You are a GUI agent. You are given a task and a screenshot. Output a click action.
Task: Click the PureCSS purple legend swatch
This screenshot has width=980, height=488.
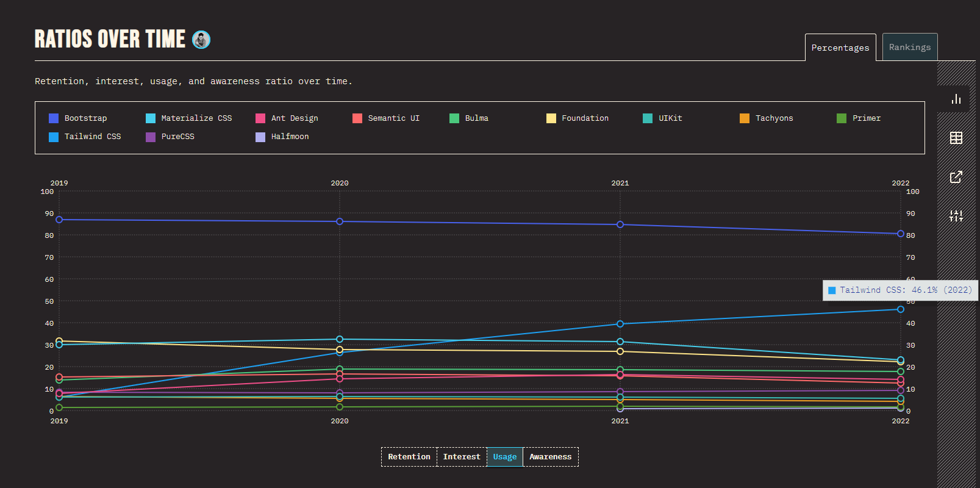pyautogui.click(x=151, y=137)
